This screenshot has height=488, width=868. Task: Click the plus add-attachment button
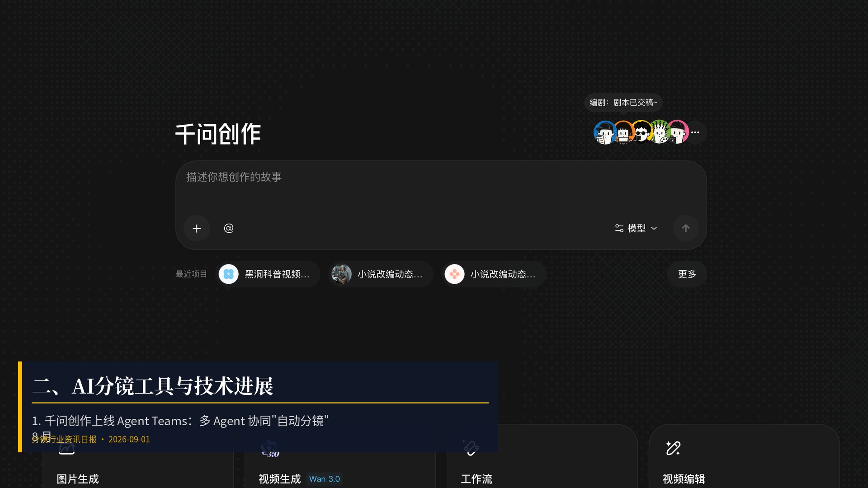pyautogui.click(x=197, y=229)
